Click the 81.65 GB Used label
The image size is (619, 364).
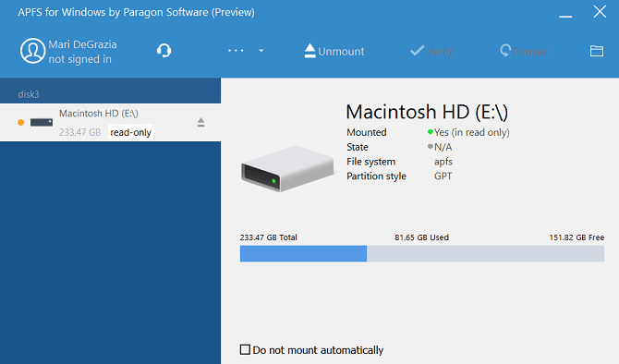421,237
